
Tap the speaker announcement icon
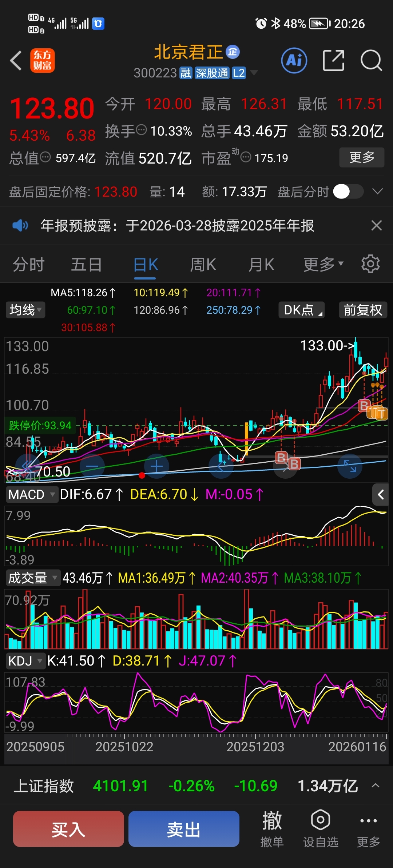coord(20,226)
